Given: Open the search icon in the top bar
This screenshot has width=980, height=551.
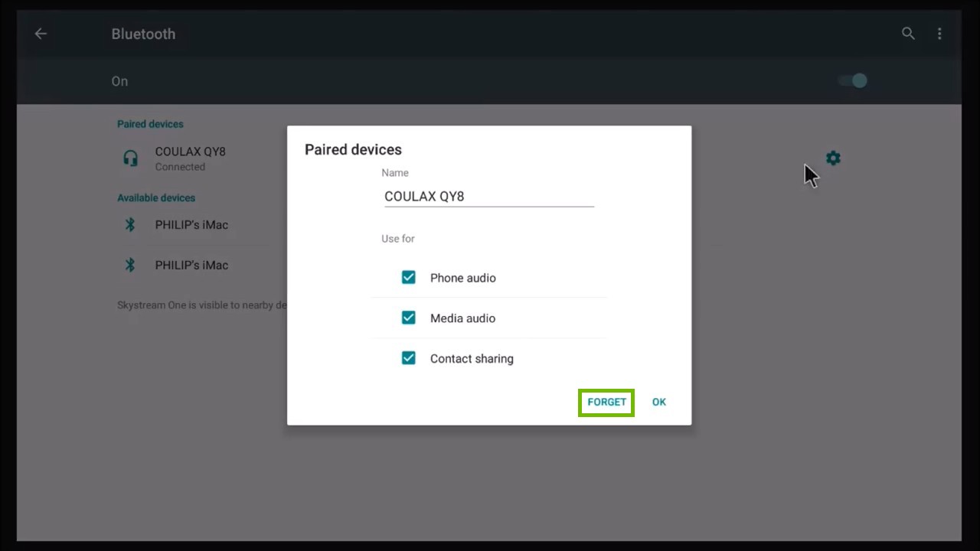Looking at the screenshot, I should 908,34.
